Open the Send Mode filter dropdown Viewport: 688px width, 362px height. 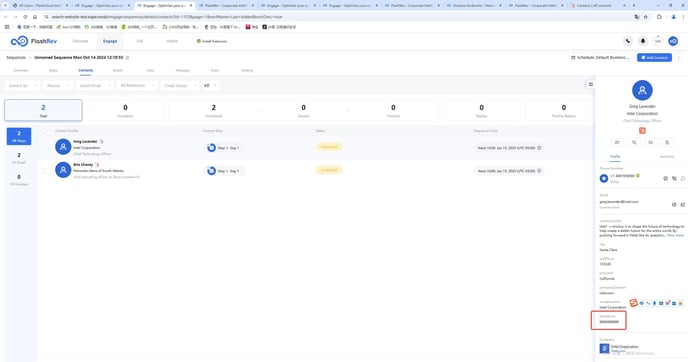[94, 86]
